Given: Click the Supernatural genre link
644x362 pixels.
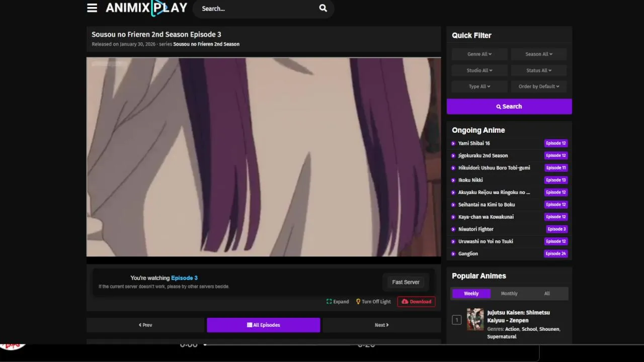Looking at the screenshot, I should tap(502, 337).
